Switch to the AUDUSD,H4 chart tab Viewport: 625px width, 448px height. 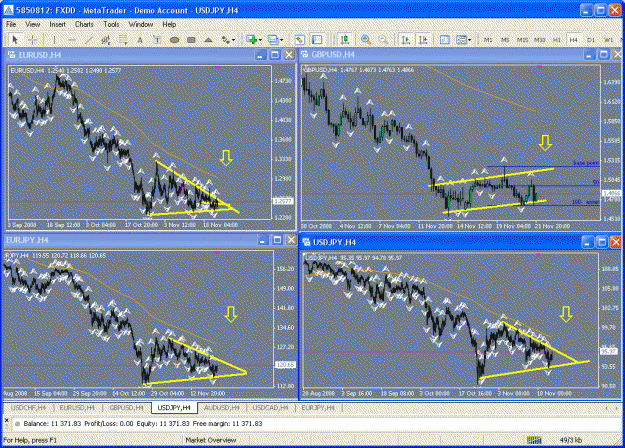tap(222, 408)
